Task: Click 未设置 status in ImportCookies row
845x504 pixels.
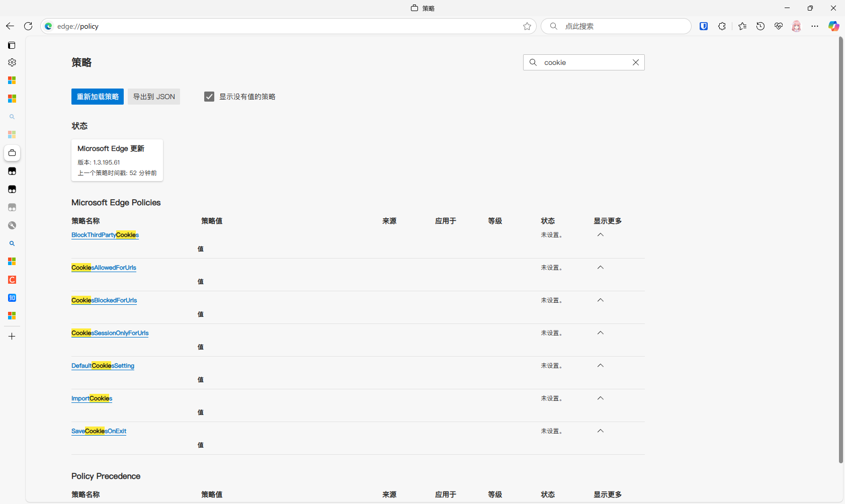Action: click(x=551, y=398)
